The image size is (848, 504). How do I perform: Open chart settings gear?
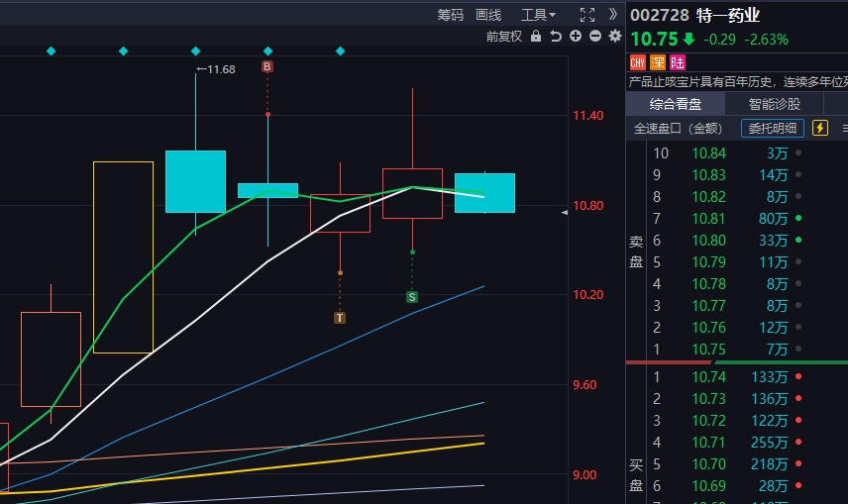pos(615,37)
